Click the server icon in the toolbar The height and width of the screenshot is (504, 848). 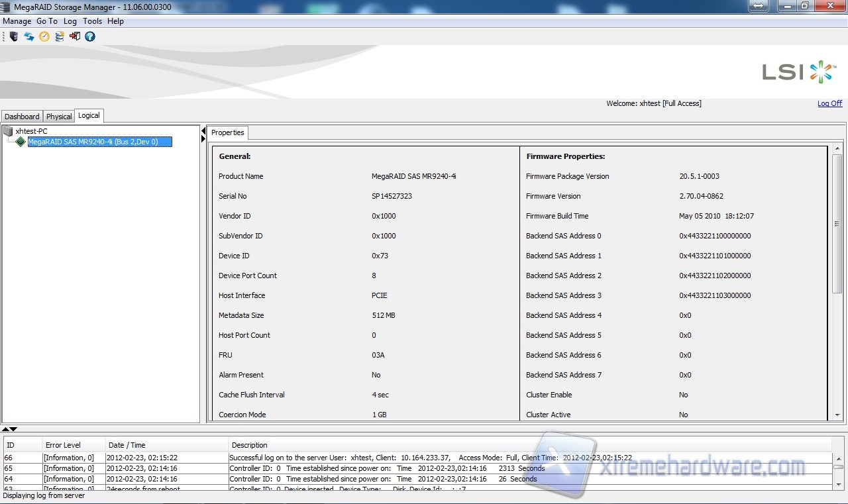(x=13, y=36)
